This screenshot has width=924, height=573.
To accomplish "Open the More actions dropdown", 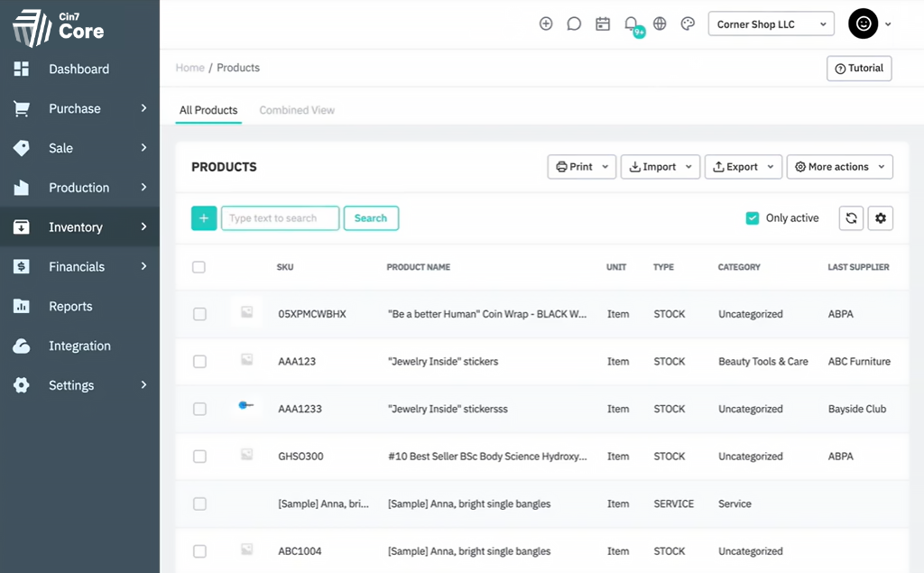I will tap(840, 167).
